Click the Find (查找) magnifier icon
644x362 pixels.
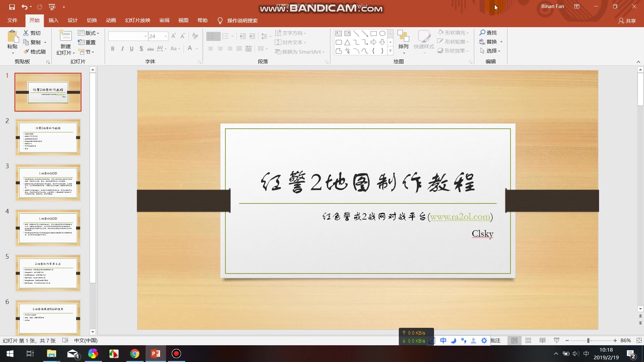click(482, 33)
